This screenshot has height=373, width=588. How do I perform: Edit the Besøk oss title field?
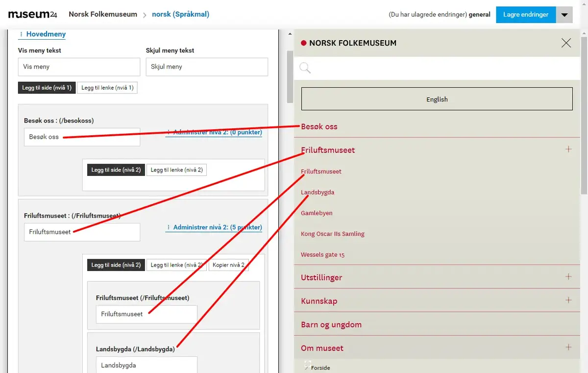point(82,137)
